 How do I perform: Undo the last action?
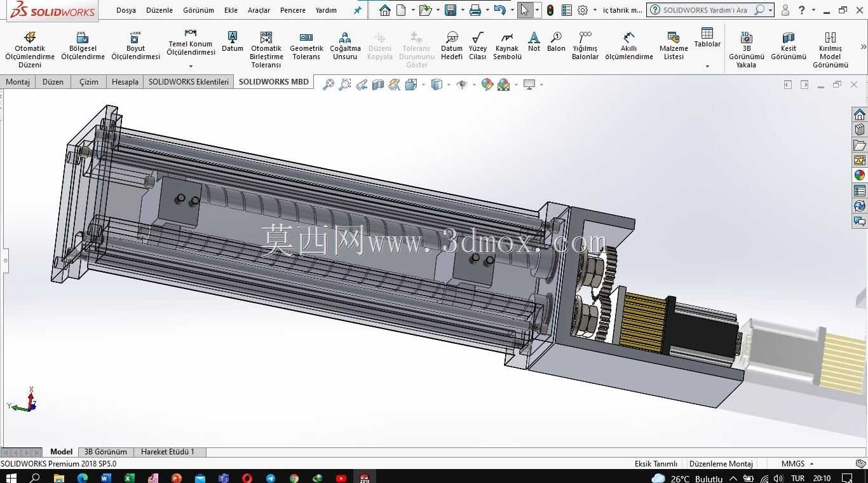499,10
